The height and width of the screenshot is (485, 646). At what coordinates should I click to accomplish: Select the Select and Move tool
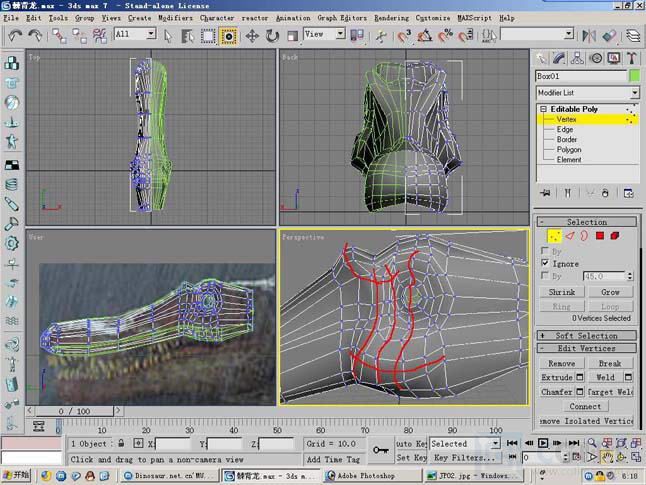[x=252, y=36]
